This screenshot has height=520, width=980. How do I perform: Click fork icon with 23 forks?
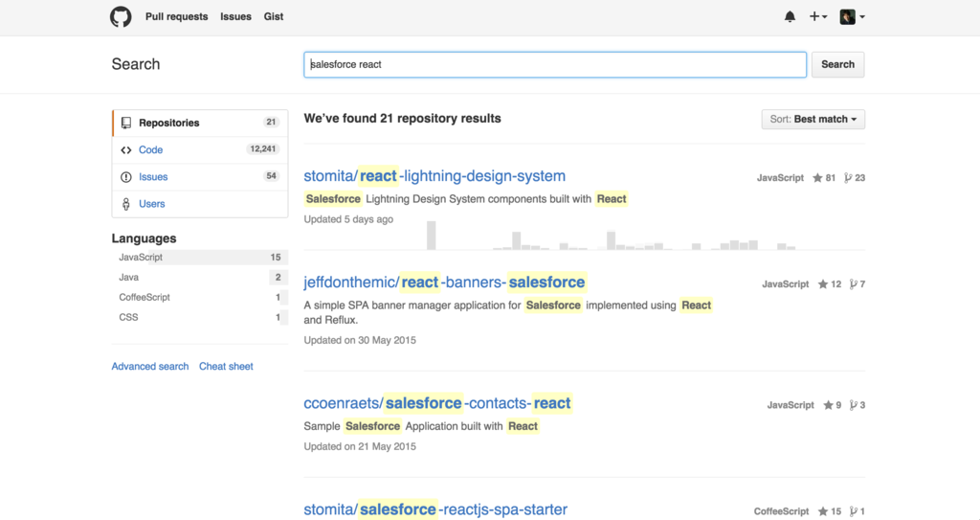click(848, 178)
